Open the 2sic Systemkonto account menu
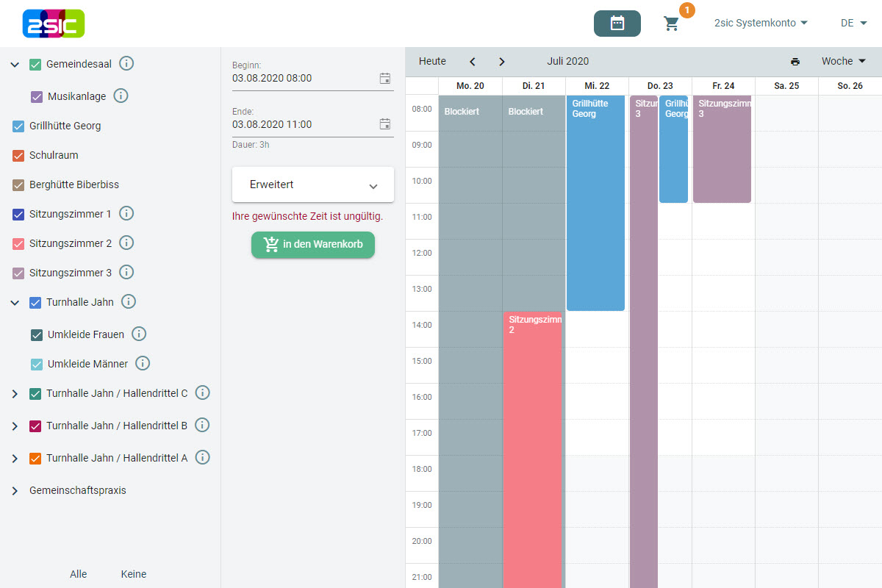 [x=761, y=24]
